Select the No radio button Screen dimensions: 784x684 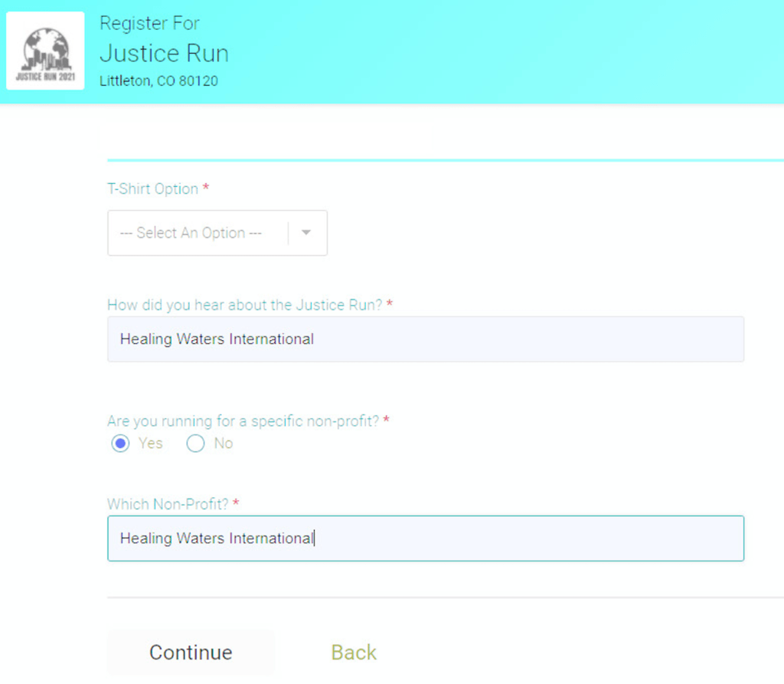tap(195, 443)
